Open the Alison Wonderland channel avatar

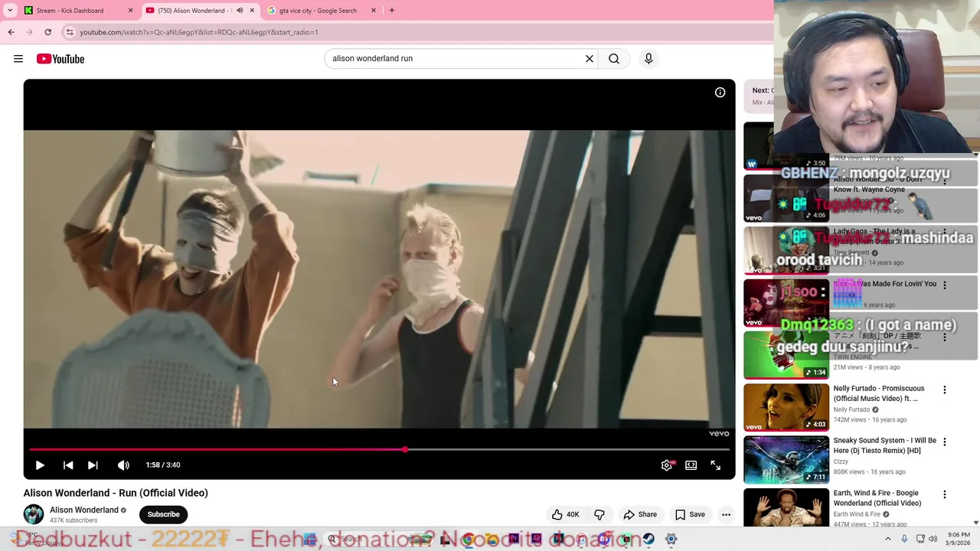coord(34,514)
